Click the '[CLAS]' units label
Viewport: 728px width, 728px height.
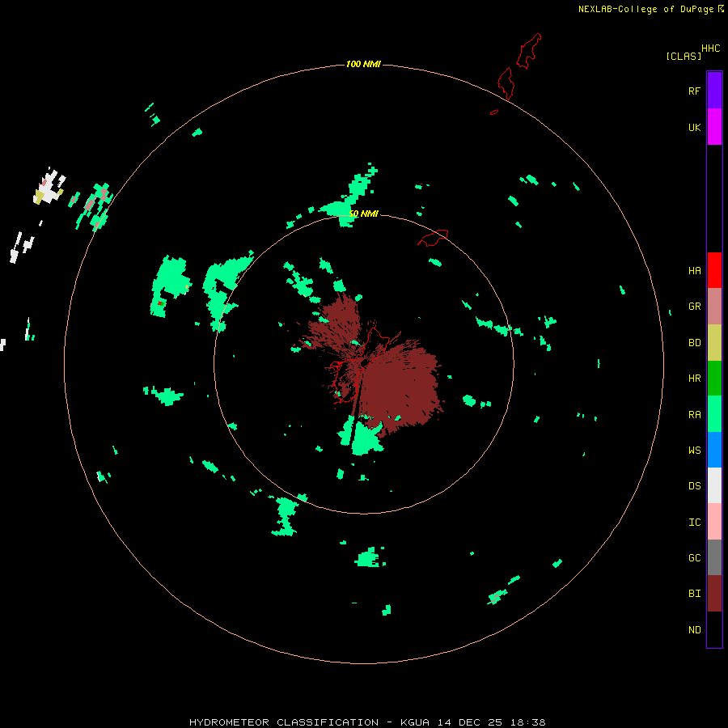[x=684, y=56]
